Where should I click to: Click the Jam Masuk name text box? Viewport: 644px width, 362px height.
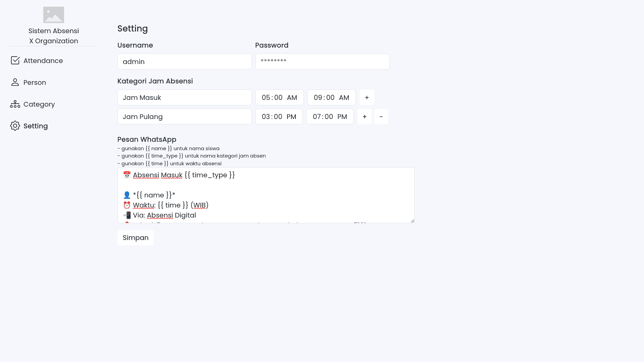(x=184, y=97)
